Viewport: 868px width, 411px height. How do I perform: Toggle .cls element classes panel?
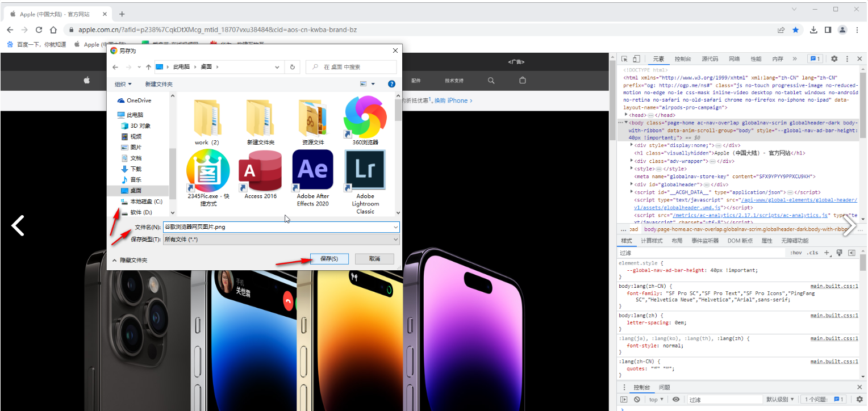click(x=813, y=253)
